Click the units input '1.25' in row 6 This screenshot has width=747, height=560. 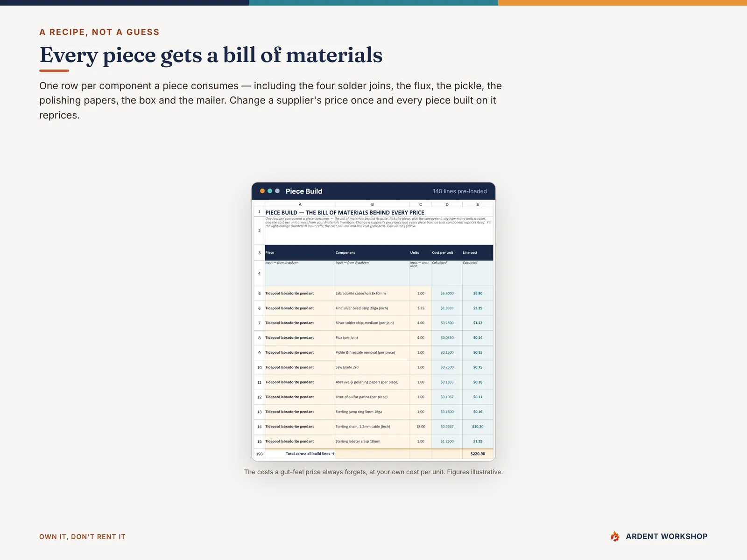421,308
